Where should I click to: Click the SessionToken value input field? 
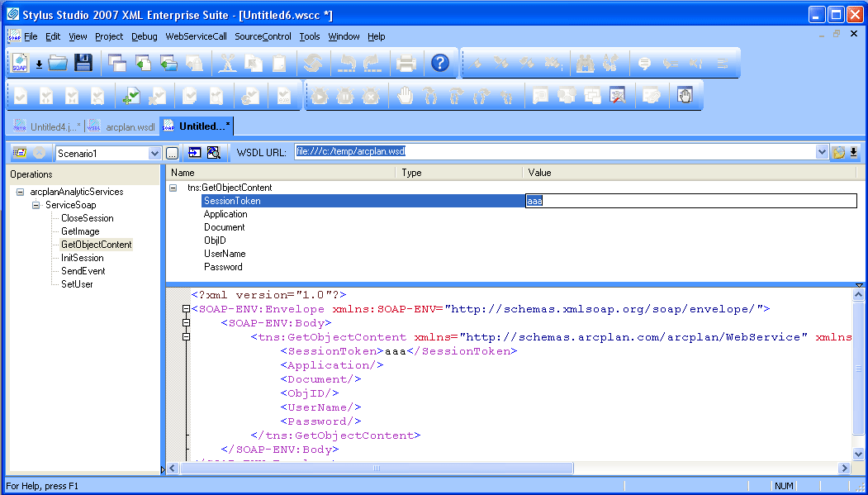(690, 201)
